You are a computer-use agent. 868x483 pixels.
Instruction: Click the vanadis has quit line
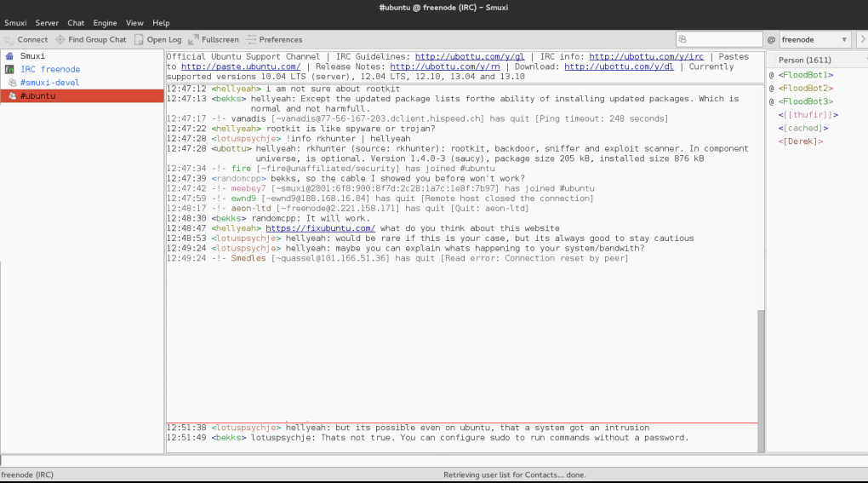417,118
